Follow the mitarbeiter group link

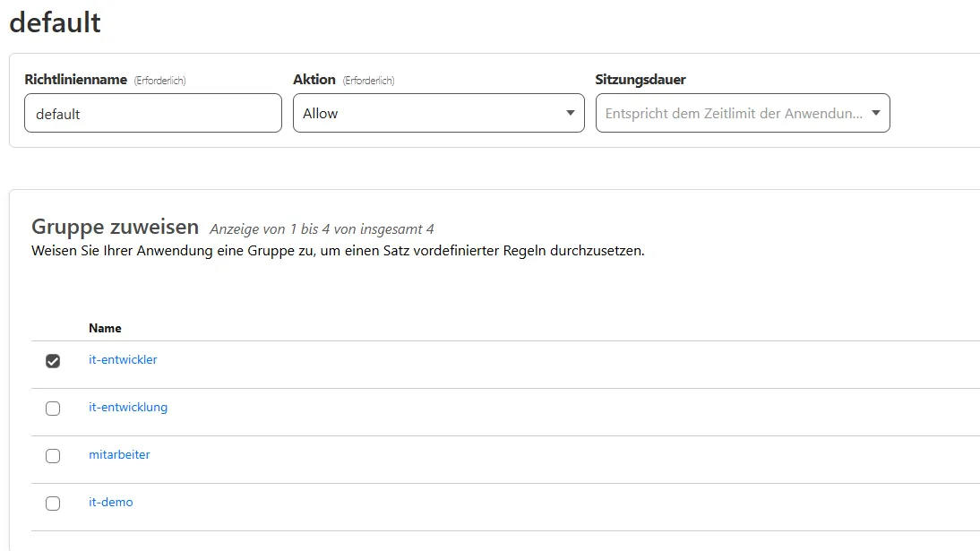[x=119, y=455]
